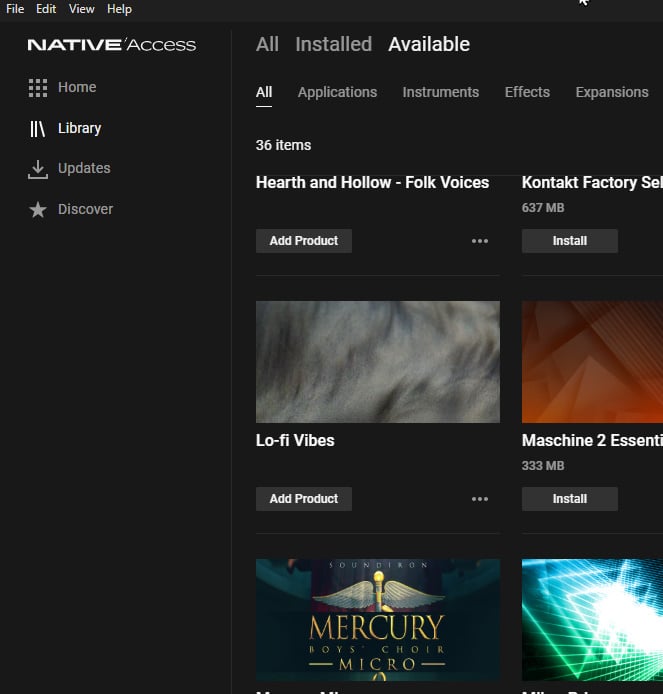The height and width of the screenshot is (694, 663).
Task: Click the green laser grid thumbnail
Action: pos(592,620)
